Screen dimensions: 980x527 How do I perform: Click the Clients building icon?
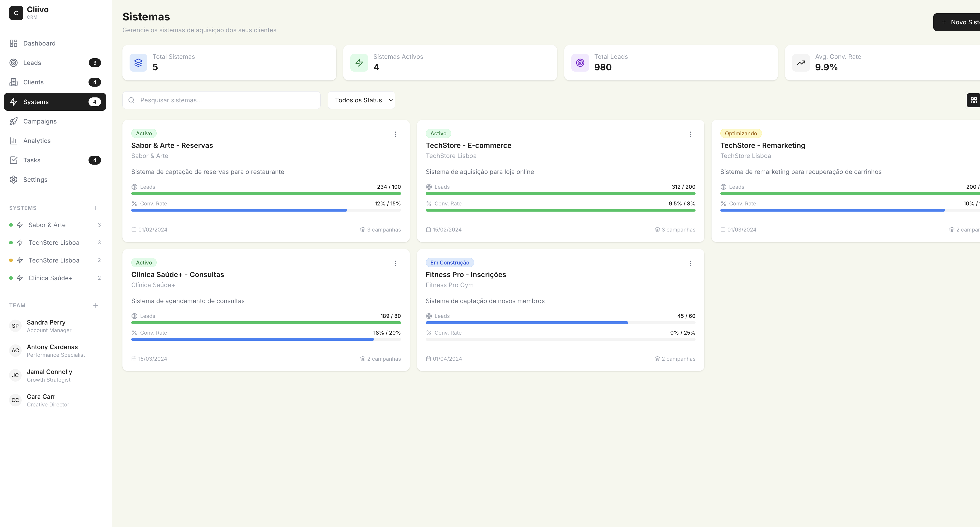click(x=14, y=82)
